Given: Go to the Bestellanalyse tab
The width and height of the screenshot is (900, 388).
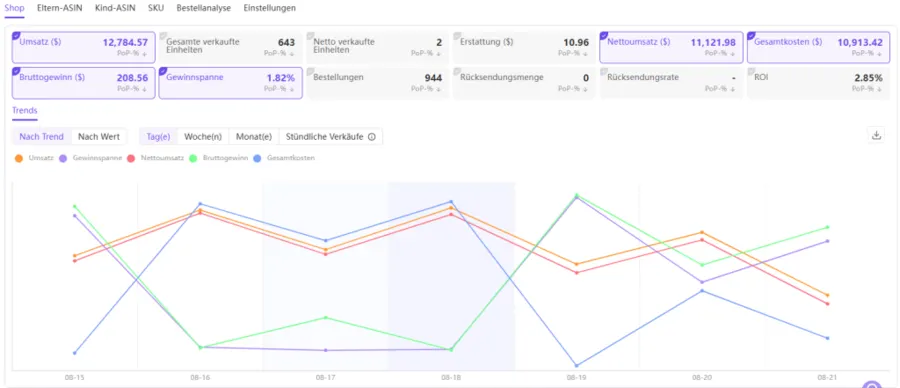Looking at the screenshot, I should [204, 8].
